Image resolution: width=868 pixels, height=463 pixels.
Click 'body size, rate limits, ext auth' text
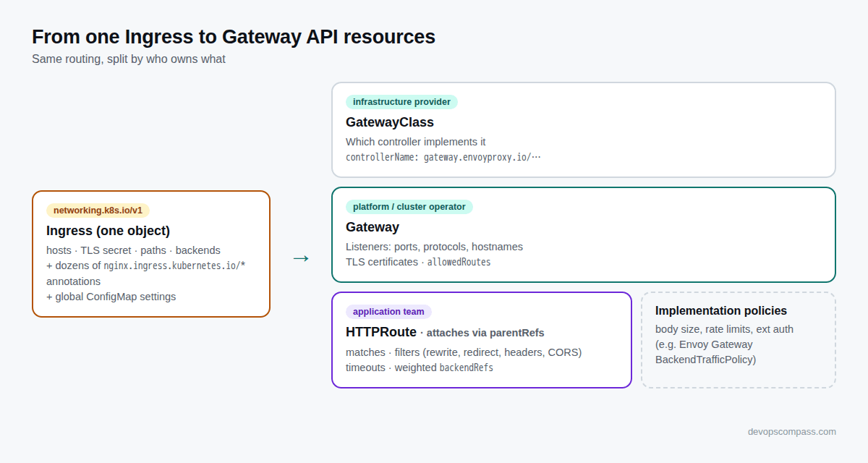click(x=724, y=329)
